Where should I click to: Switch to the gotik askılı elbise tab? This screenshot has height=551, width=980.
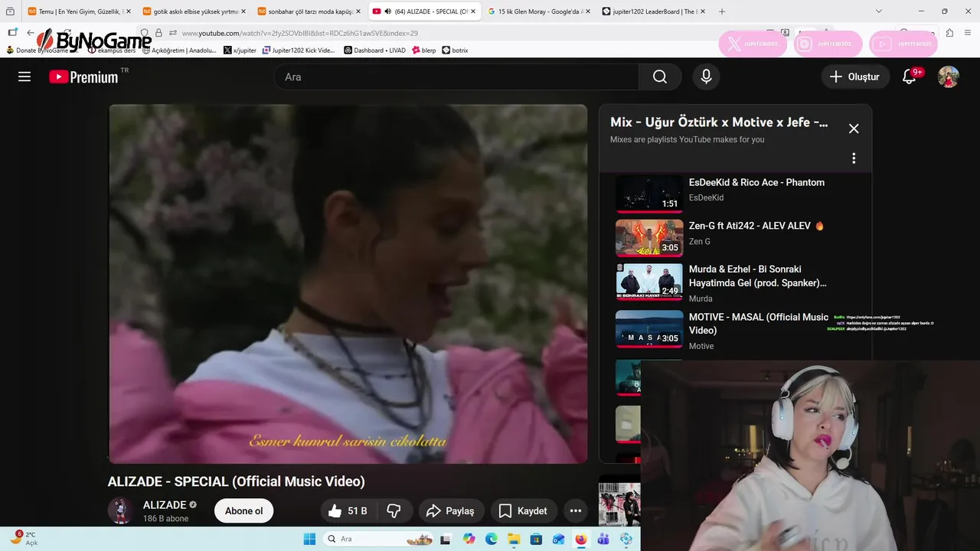pyautogui.click(x=194, y=11)
